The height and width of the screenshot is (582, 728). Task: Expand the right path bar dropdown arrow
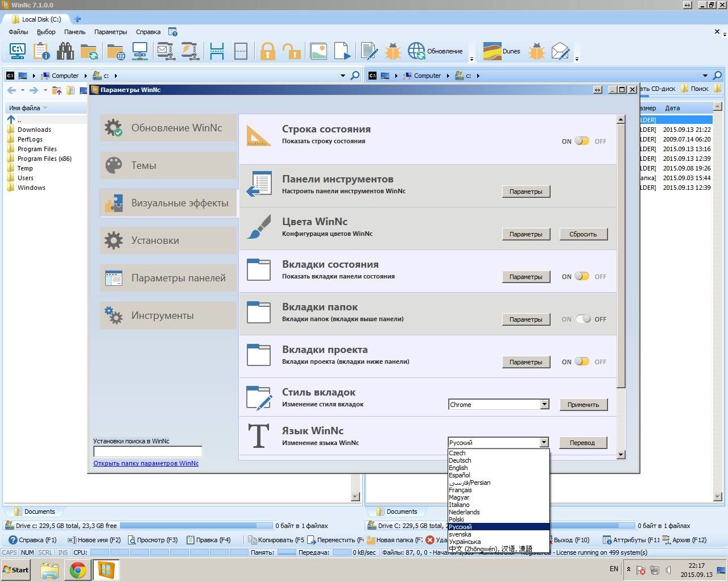(x=705, y=76)
